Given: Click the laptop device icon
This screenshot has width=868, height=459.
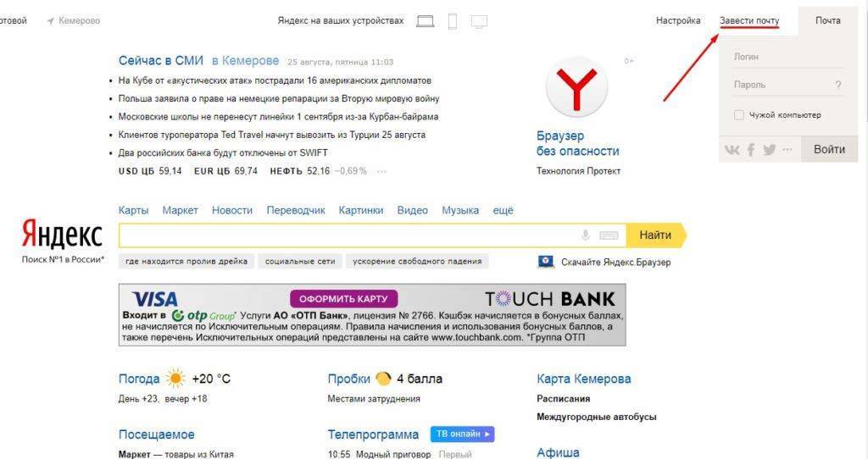Looking at the screenshot, I should tap(426, 21).
